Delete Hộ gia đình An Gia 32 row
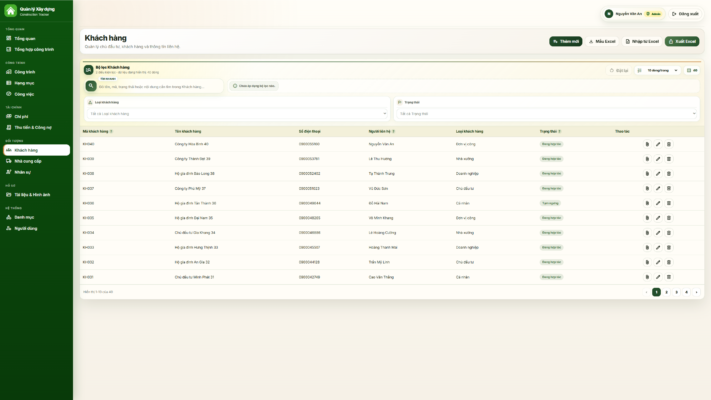711x400 pixels. 669,262
